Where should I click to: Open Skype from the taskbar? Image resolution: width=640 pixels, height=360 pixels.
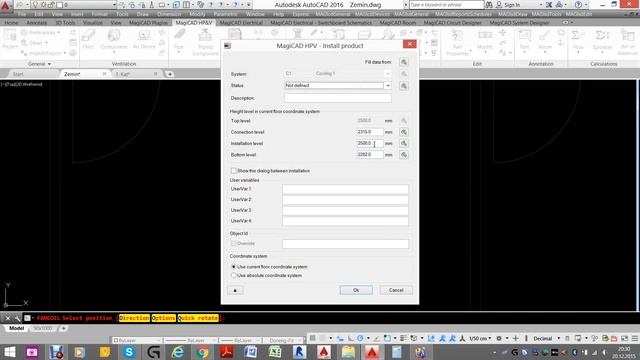[x=129, y=352]
